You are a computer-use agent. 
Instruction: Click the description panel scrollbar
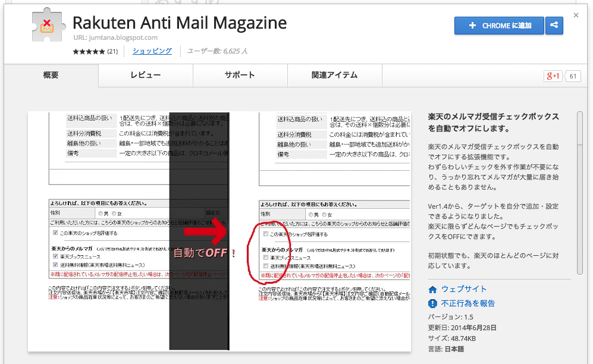(x=580, y=193)
